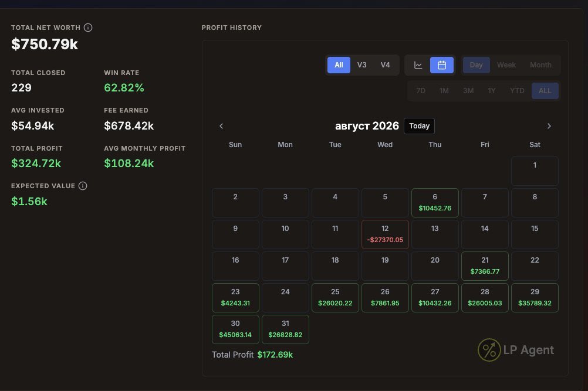Open August 12 cell showing -$27370.05

[385, 234]
